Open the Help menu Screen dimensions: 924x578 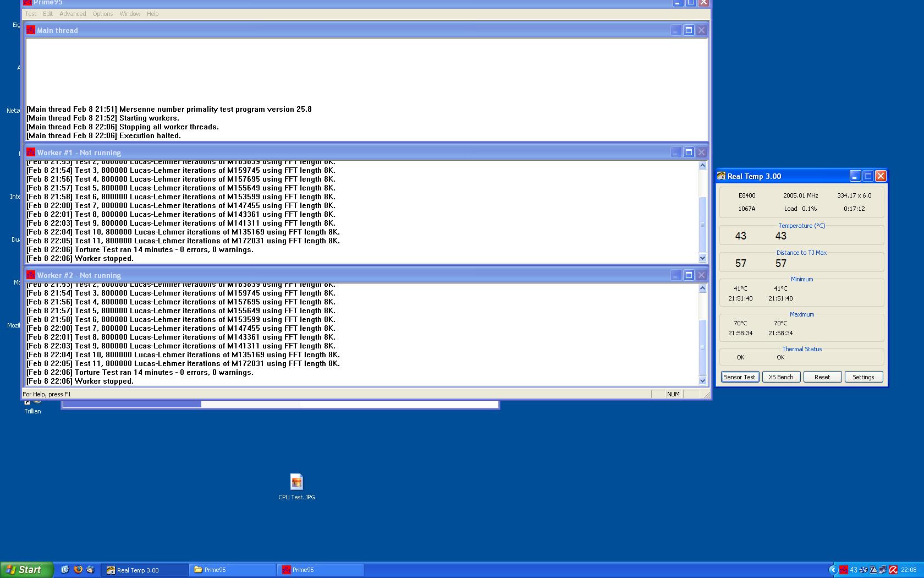coord(152,14)
